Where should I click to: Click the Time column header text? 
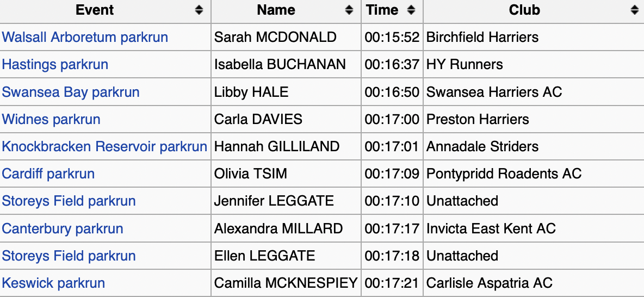coord(382,10)
